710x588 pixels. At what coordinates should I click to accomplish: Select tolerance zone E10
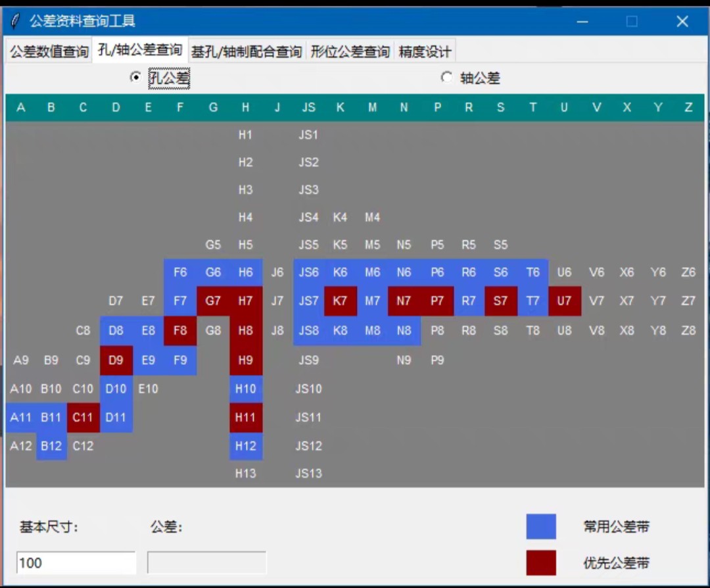click(x=148, y=389)
